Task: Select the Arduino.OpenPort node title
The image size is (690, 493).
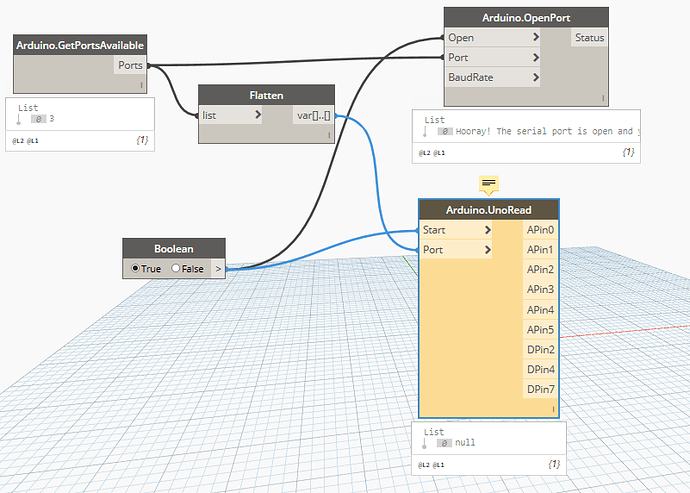Action: pyautogui.click(x=526, y=18)
